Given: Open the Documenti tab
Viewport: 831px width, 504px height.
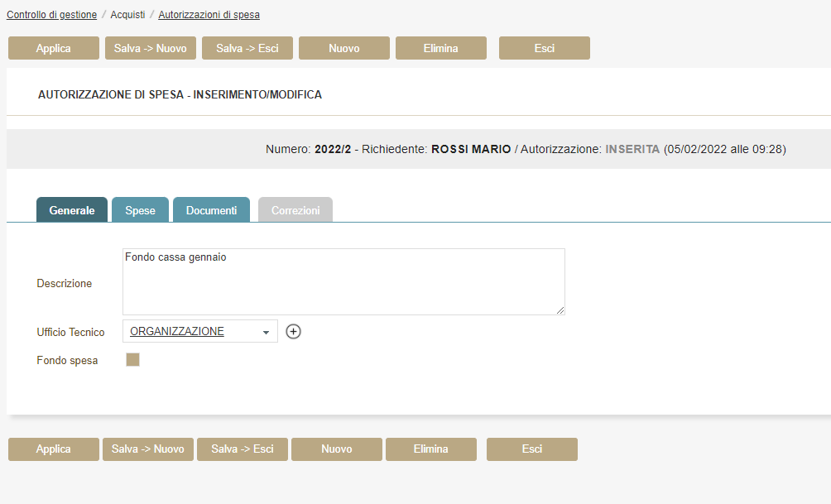Looking at the screenshot, I should (x=211, y=210).
